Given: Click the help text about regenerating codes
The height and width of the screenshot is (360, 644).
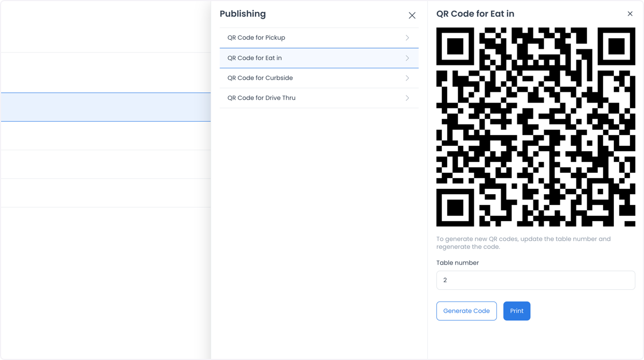Looking at the screenshot, I should pyautogui.click(x=523, y=243).
